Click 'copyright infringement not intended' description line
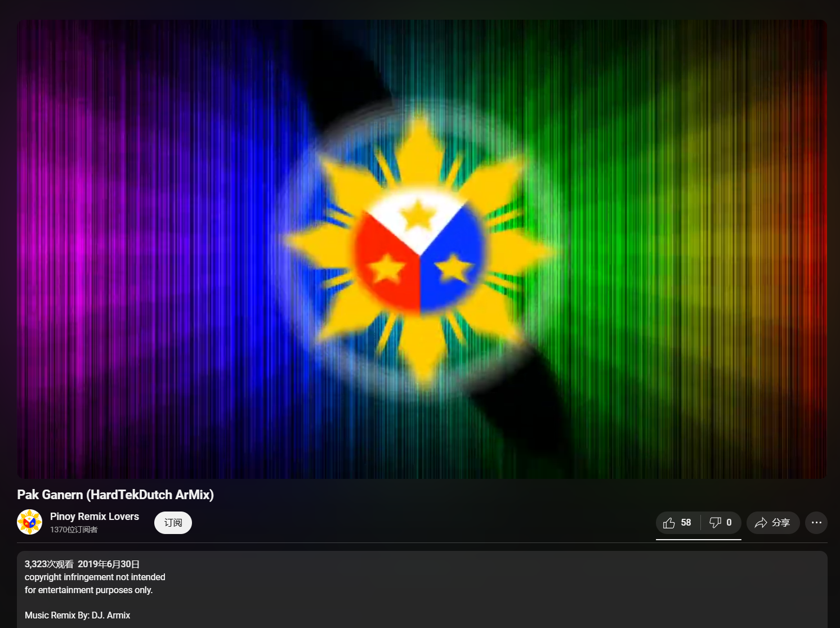 click(x=95, y=577)
